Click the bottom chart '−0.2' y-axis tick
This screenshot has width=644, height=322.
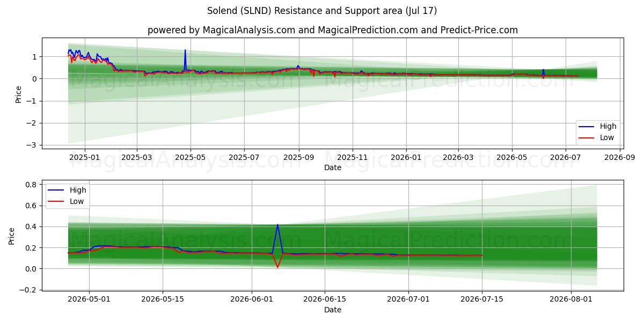coord(28,290)
